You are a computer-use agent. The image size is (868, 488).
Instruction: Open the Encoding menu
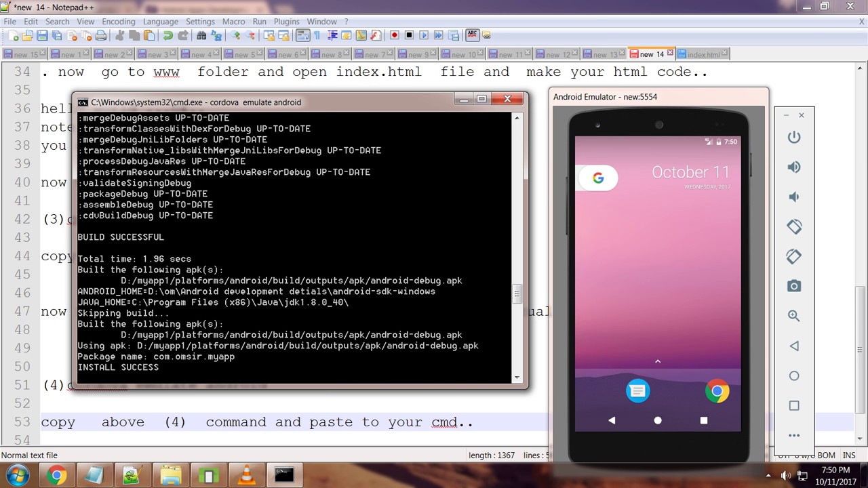(x=119, y=22)
